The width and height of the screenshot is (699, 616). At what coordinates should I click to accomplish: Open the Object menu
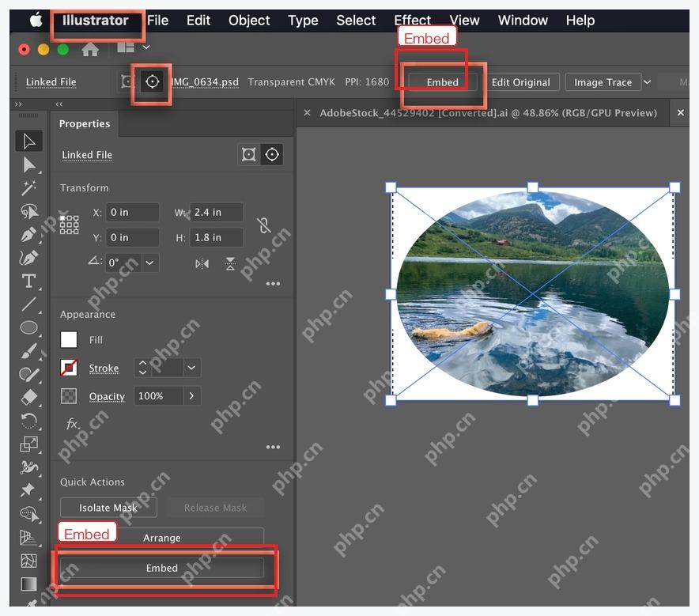[249, 20]
